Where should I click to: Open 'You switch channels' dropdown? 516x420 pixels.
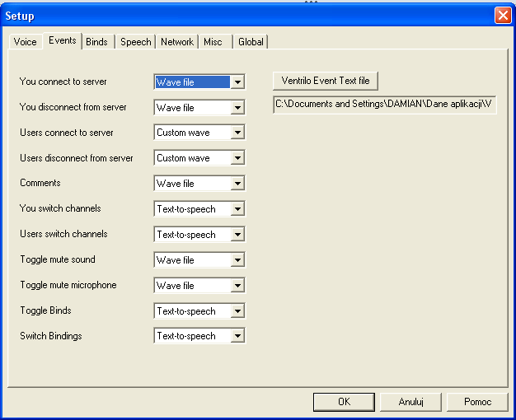[199, 209]
